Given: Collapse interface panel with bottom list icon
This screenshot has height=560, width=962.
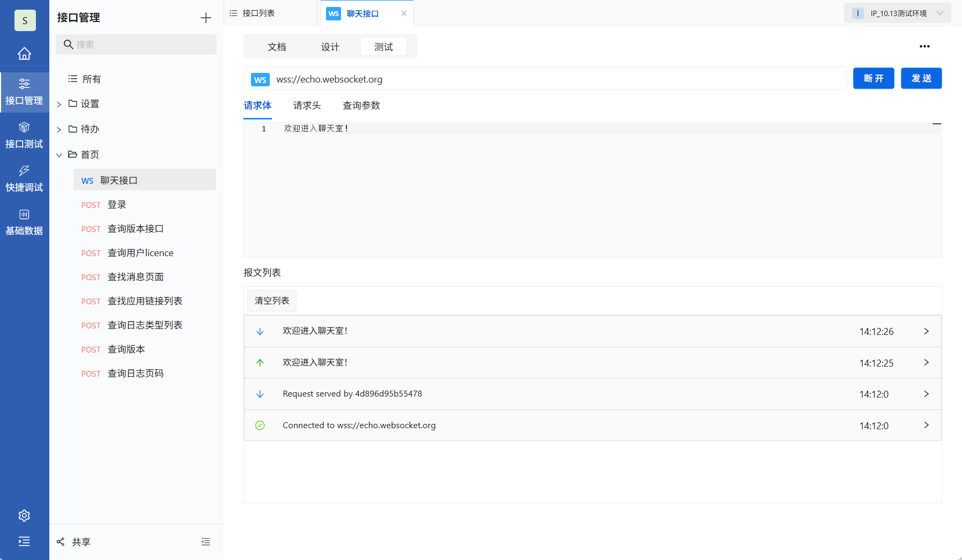Looking at the screenshot, I should (x=206, y=542).
